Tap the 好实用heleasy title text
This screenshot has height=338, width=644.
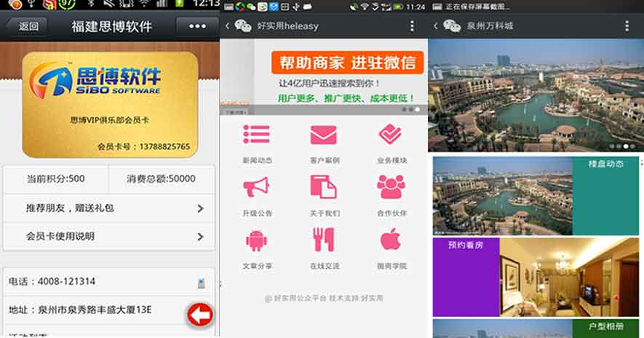click(288, 26)
